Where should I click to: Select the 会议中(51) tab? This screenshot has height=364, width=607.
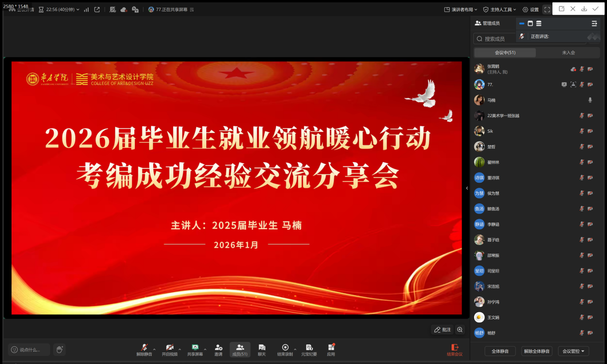point(505,53)
